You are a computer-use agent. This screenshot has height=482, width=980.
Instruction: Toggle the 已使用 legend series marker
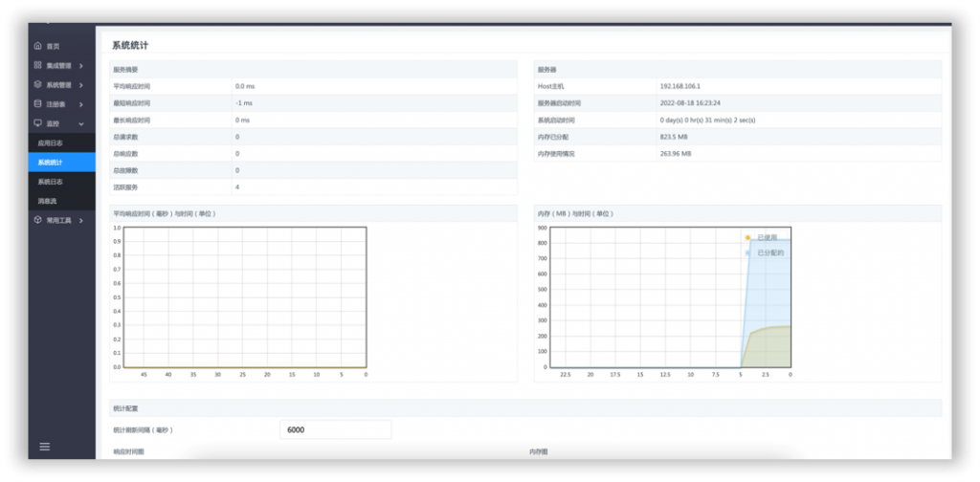point(747,237)
